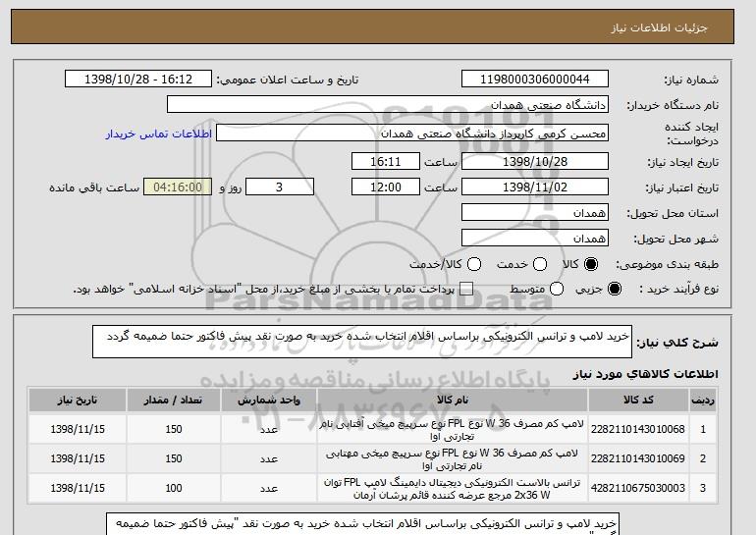Click the ردیف column header
Screen dimensions: 756x535
[703, 401]
